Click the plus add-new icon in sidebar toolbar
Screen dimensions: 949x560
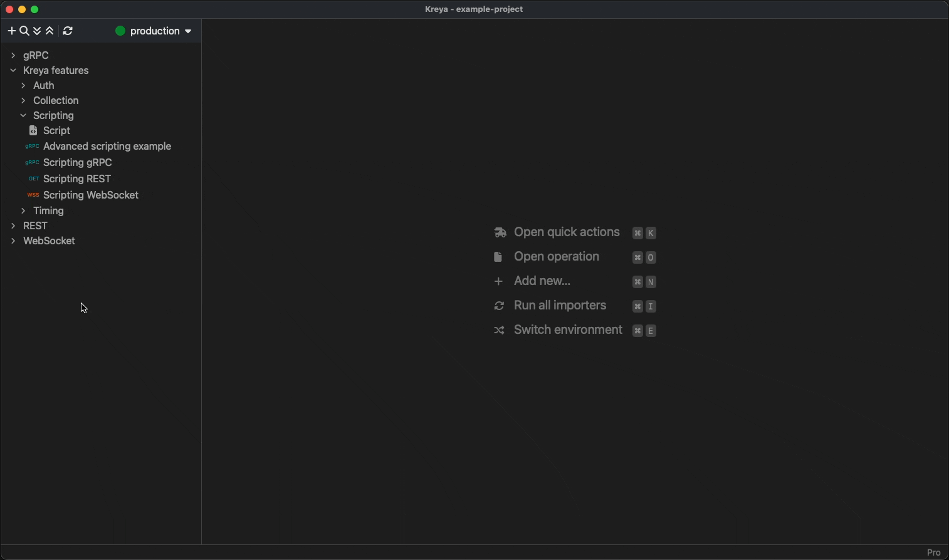[x=11, y=31]
